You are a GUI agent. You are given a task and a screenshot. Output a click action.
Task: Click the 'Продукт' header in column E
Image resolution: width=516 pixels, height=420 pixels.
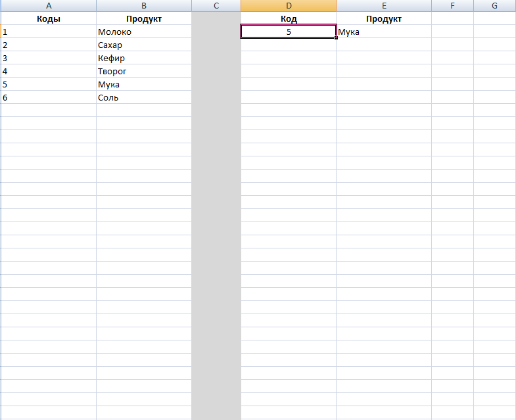click(384, 18)
